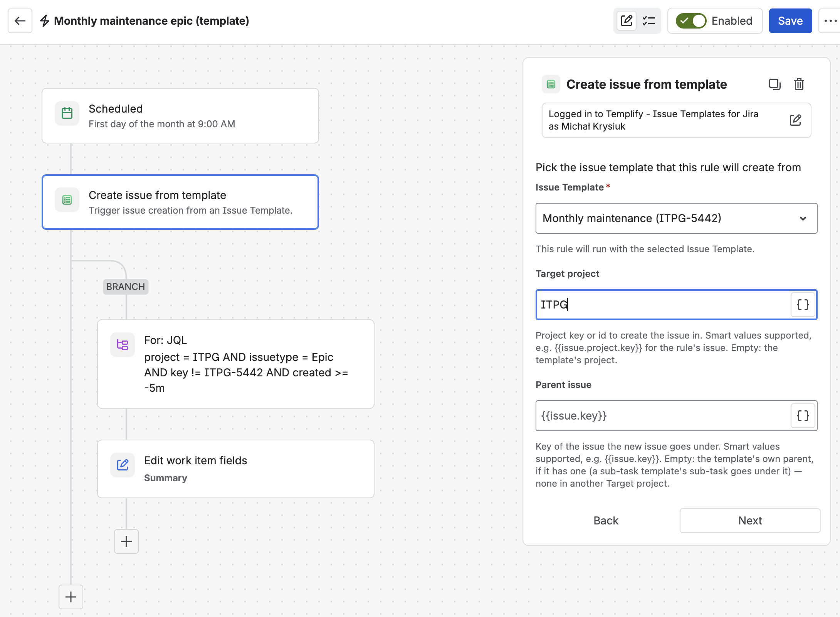This screenshot has height=617, width=840.
Task: Insert smart value in Parent issue field
Action: pos(803,416)
